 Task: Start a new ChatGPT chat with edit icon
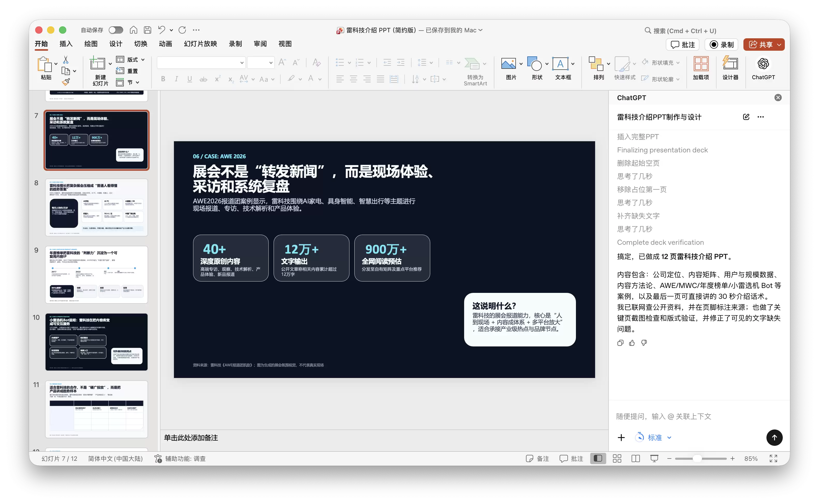point(746,117)
